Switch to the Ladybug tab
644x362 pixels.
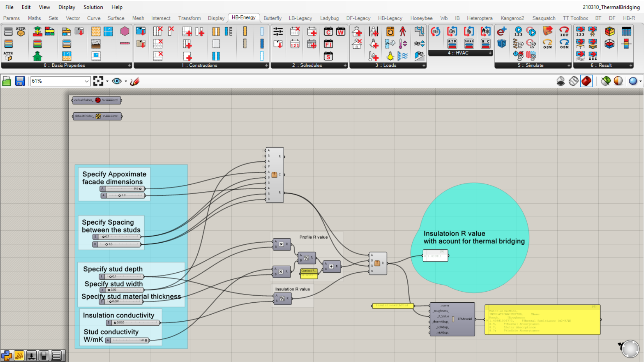[x=329, y=18]
